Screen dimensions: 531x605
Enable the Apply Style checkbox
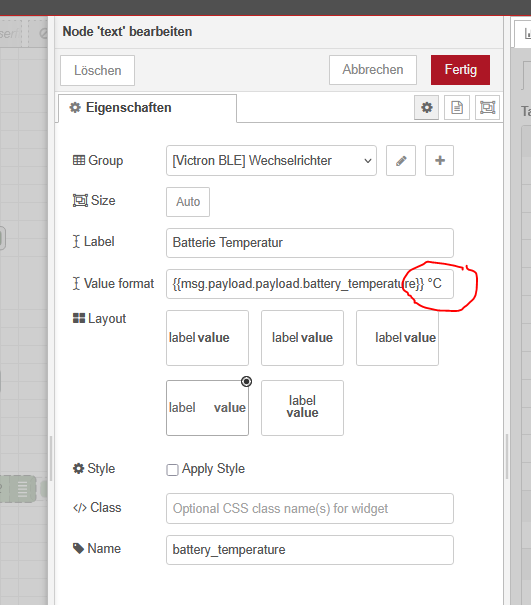click(x=172, y=470)
